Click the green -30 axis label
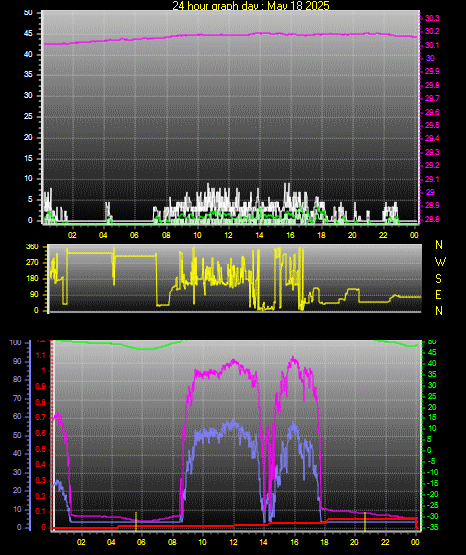466x555 pixels. point(432,516)
